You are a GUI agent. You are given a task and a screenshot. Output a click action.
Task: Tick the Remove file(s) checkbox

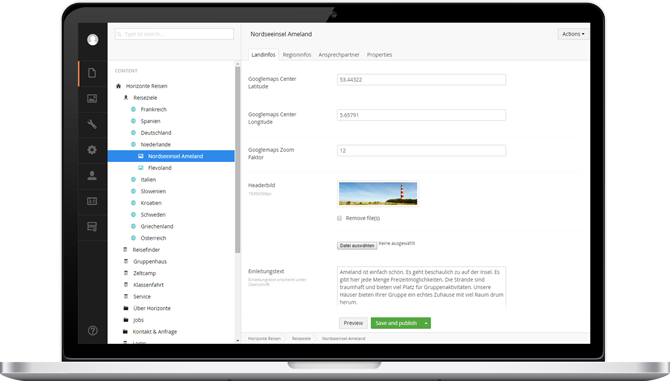340,218
